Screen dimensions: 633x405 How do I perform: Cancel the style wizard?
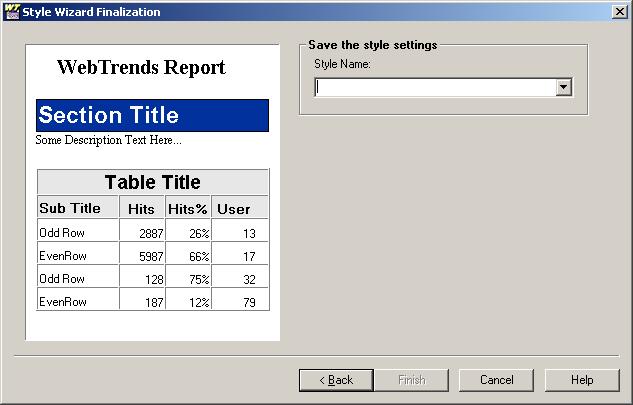(x=496, y=380)
